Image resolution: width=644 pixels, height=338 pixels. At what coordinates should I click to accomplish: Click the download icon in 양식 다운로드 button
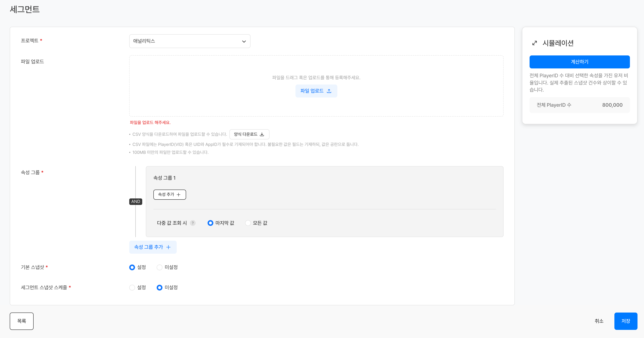(262, 134)
